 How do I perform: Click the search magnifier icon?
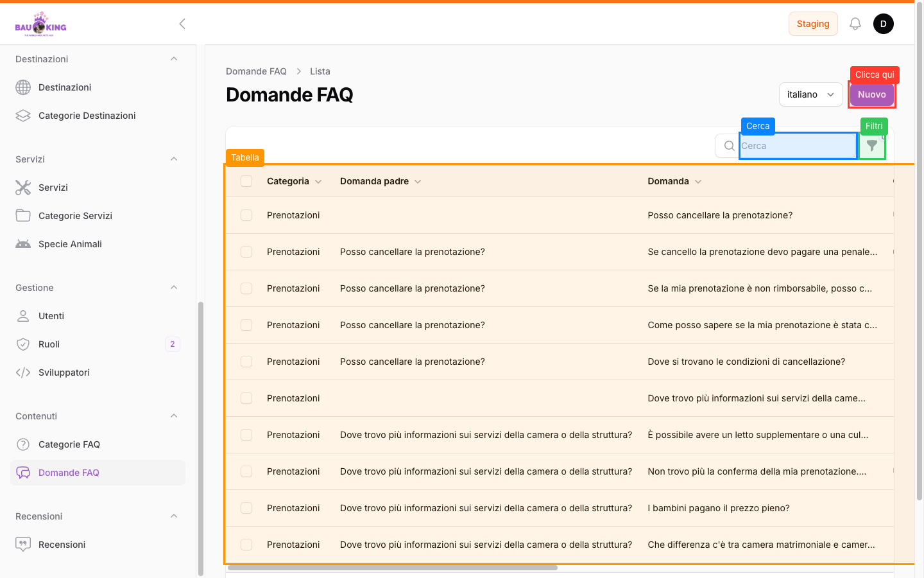(x=728, y=146)
